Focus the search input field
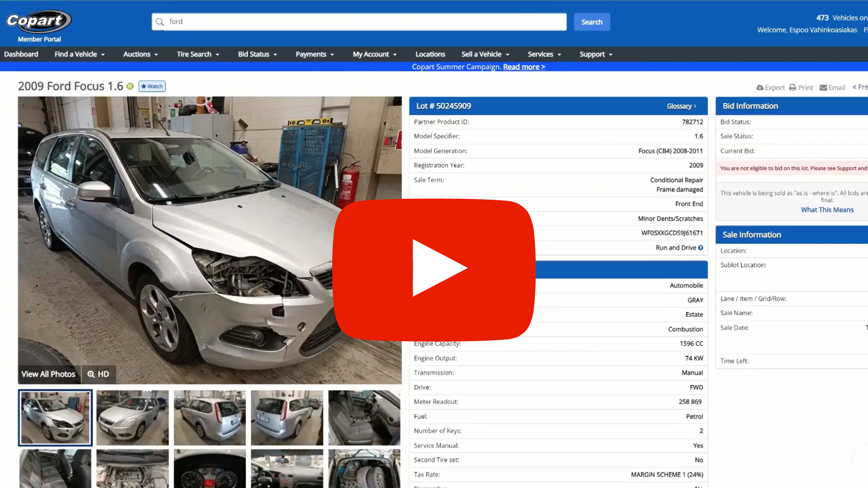868x488 pixels. point(359,22)
